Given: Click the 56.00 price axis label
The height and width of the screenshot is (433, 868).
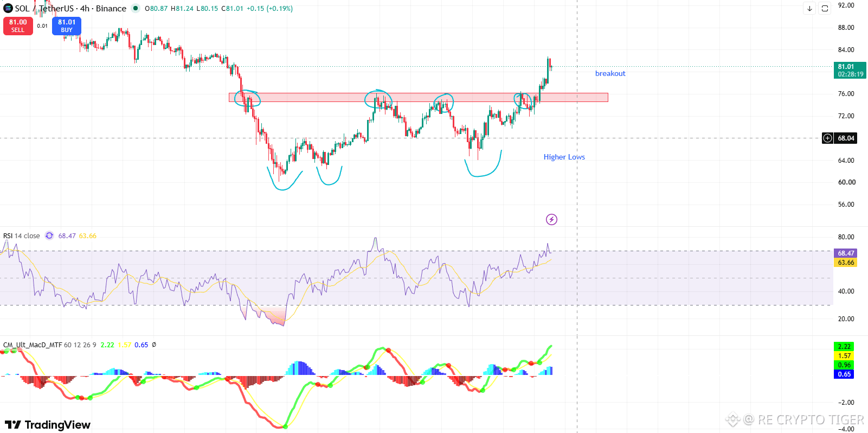Looking at the screenshot, I should point(846,205).
